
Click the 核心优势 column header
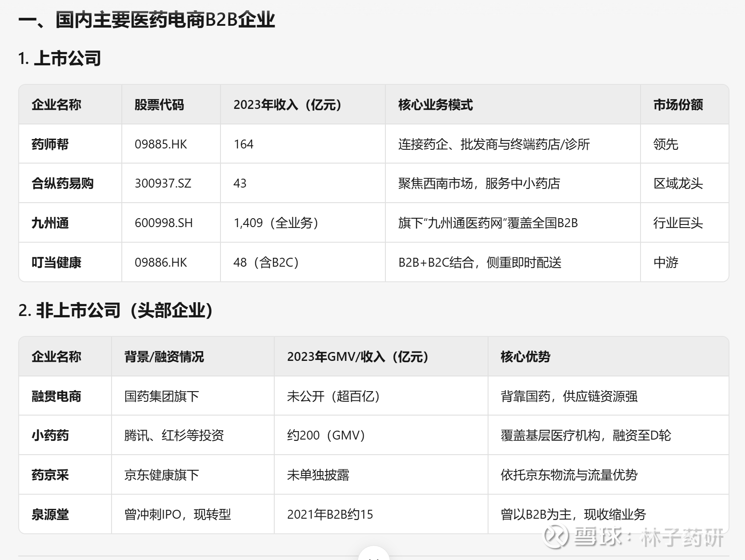click(x=525, y=356)
